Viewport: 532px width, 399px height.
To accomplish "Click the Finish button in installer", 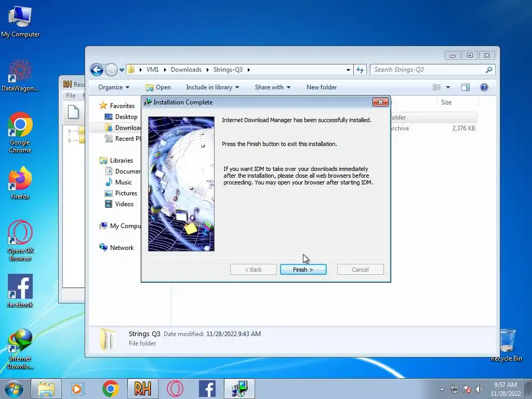I will pos(303,270).
